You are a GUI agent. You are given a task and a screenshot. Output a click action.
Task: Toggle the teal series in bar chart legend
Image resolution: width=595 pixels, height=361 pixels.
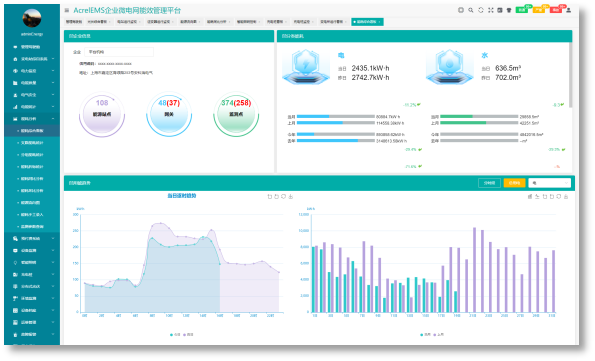[425, 334]
